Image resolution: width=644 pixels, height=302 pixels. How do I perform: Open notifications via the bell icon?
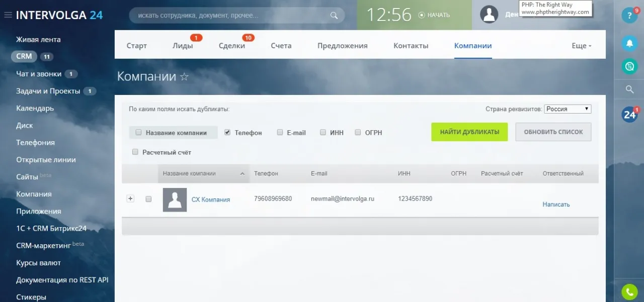(629, 44)
